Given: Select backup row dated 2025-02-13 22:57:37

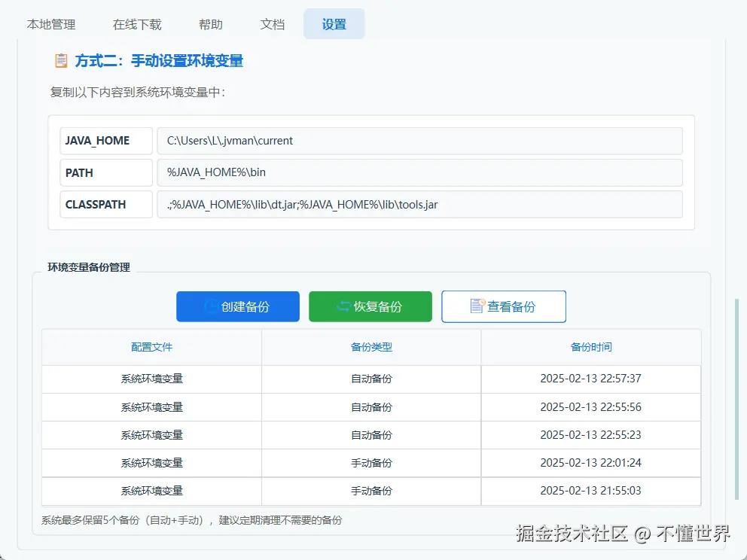Looking at the screenshot, I should (371, 379).
